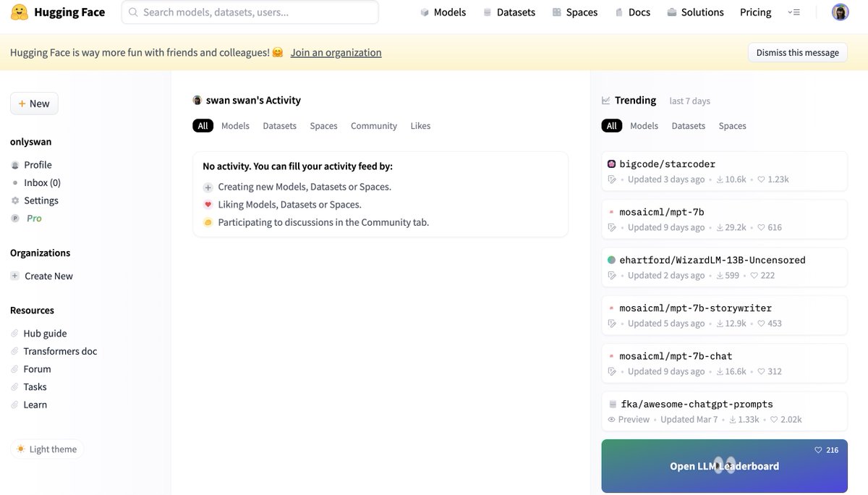Open the Open LLM Leaderboard space card
Image resolution: width=868 pixels, height=495 pixels.
click(x=724, y=467)
